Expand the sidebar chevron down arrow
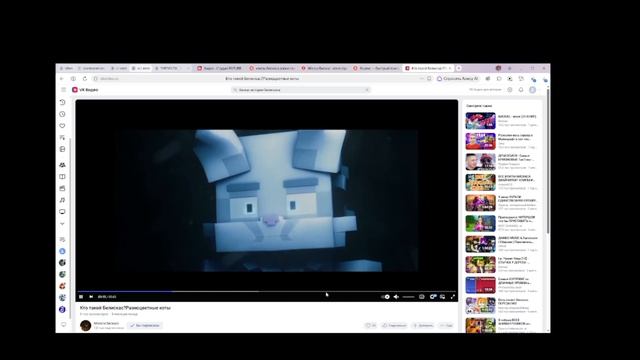Image resolution: width=640 pixels, height=360 pixels. click(x=62, y=224)
